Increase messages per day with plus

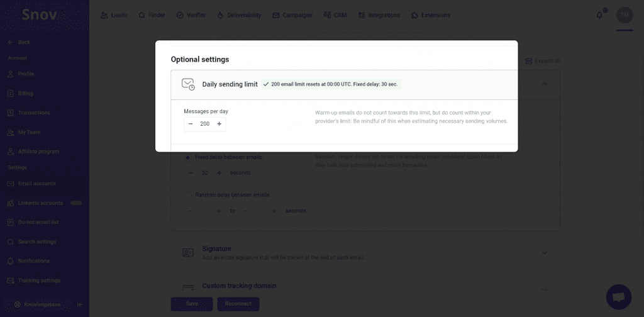(219, 124)
